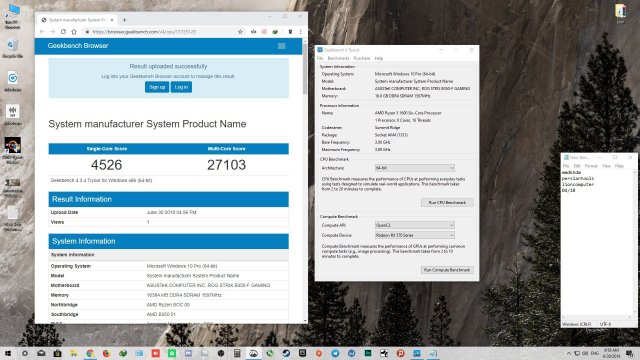The image size is (640, 360).
Task: Click the Cortana search circle on taskbar
Action: [24, 353]
